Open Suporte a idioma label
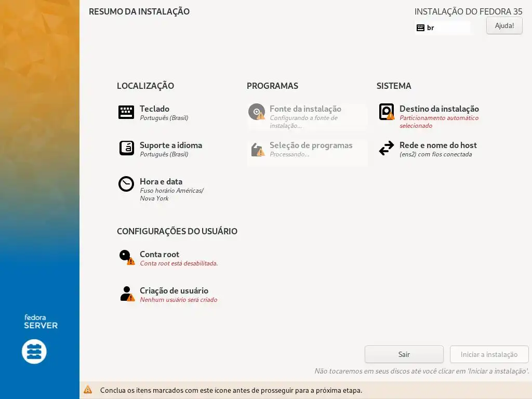This screenshot has height=399, width=532. 170,145
